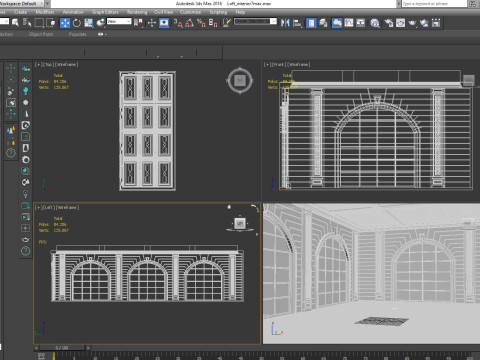Click the Use Pivot Point Center button
The width and height of the screenshot is (480, 360).
(x=138, y=23)
